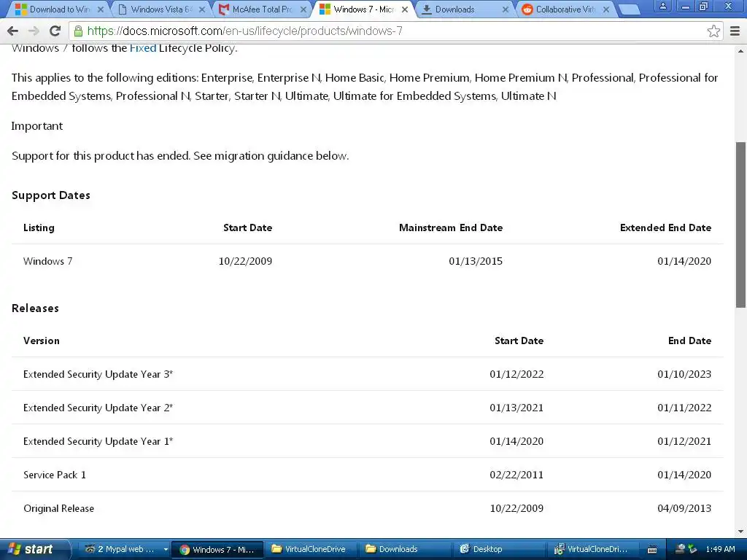The image size is (747, 560).
Task: Click the Version column header
Action: [x=42, y=341]
